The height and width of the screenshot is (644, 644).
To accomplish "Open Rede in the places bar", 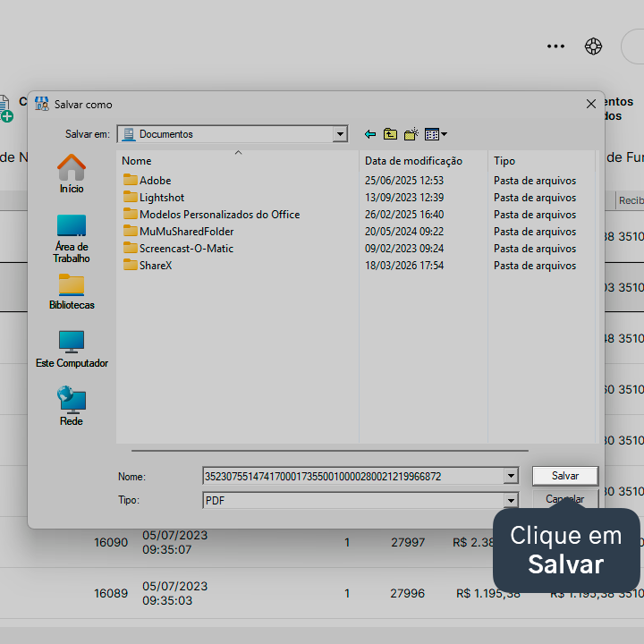I will pyautogui.click(x=72, y=406).
